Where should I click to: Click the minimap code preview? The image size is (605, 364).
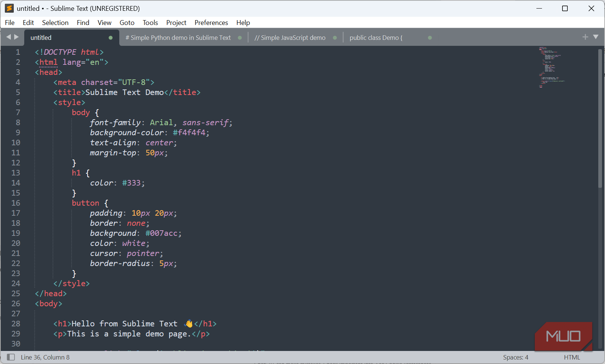tap(551, 67)
